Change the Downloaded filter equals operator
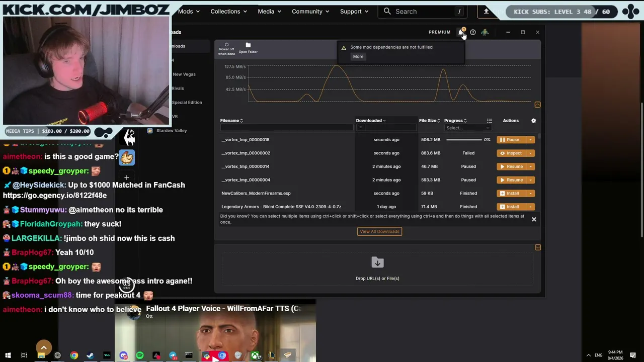The width and height of the screenshot is (644, 362). click(x=360, y=128)
